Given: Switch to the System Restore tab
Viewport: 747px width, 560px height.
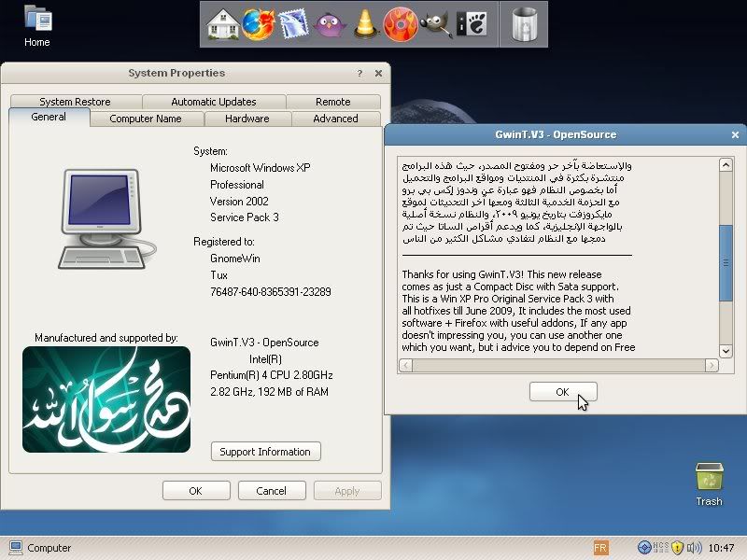Looking at the screenshot, I should click(x=76, y=102).
